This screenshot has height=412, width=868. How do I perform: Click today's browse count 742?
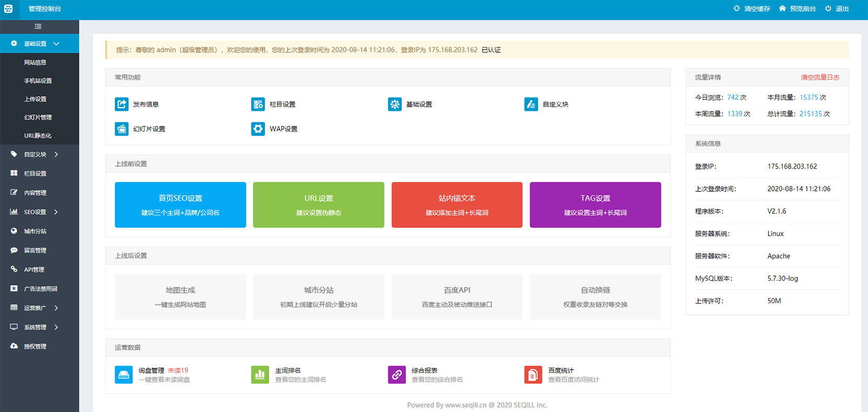coord(733,97)
